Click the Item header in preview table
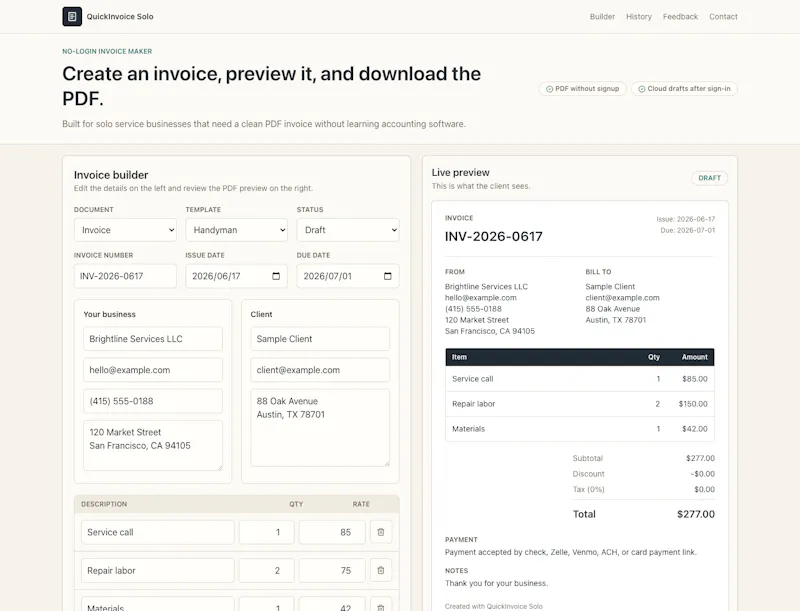This screenshot has height=611, width=800. [459, 357]
